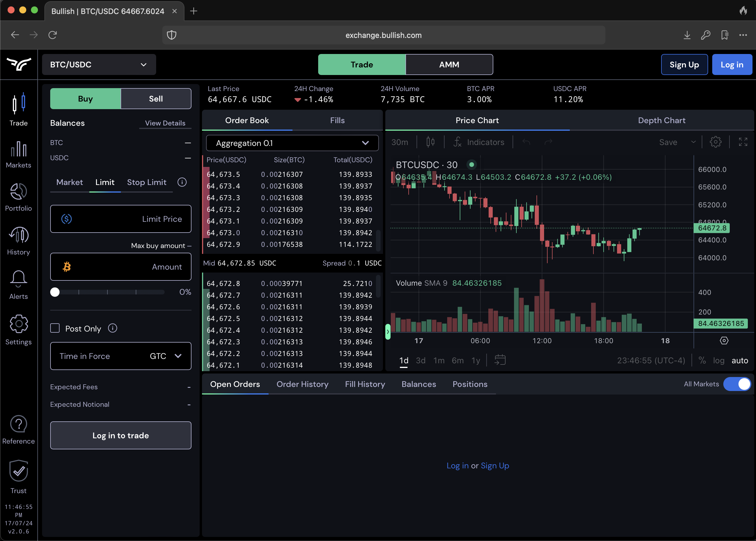This screenshot has height=541, width=756.
Task: Expand the Aggregation 0.1 dropdown
Action: [x=292, y=143]
